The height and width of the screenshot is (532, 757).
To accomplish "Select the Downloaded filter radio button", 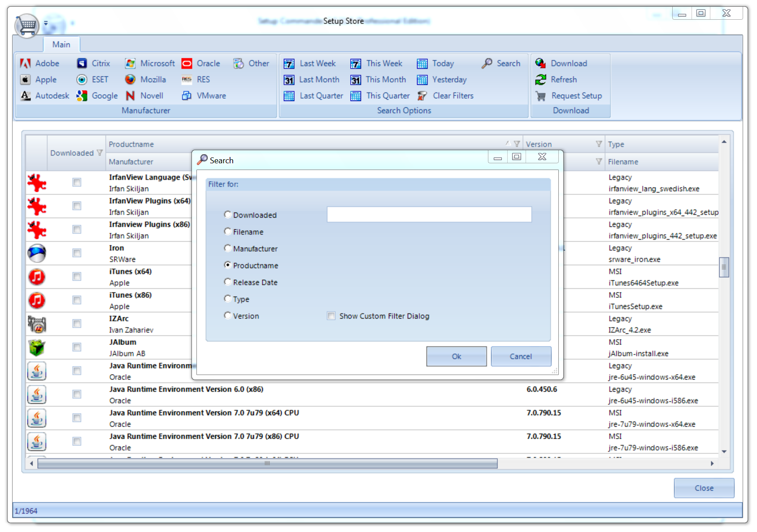I will click(x=227, y=215).
